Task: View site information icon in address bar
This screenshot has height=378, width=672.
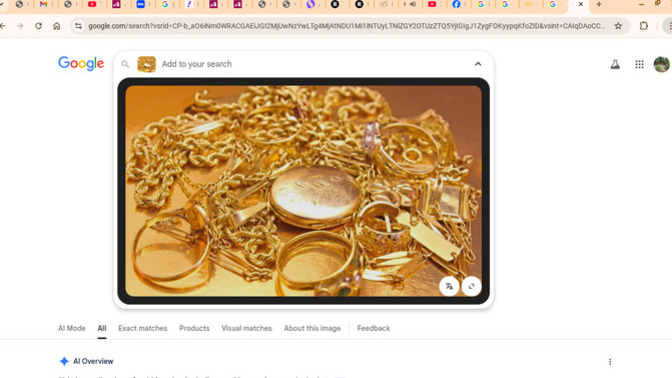Action: tap(78, 26)
